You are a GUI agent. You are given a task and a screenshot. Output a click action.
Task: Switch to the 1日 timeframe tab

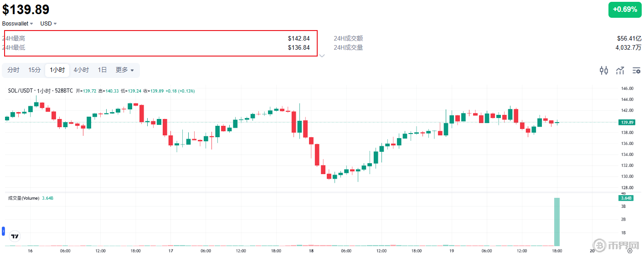pyautogui.click(x=103, y=70)
